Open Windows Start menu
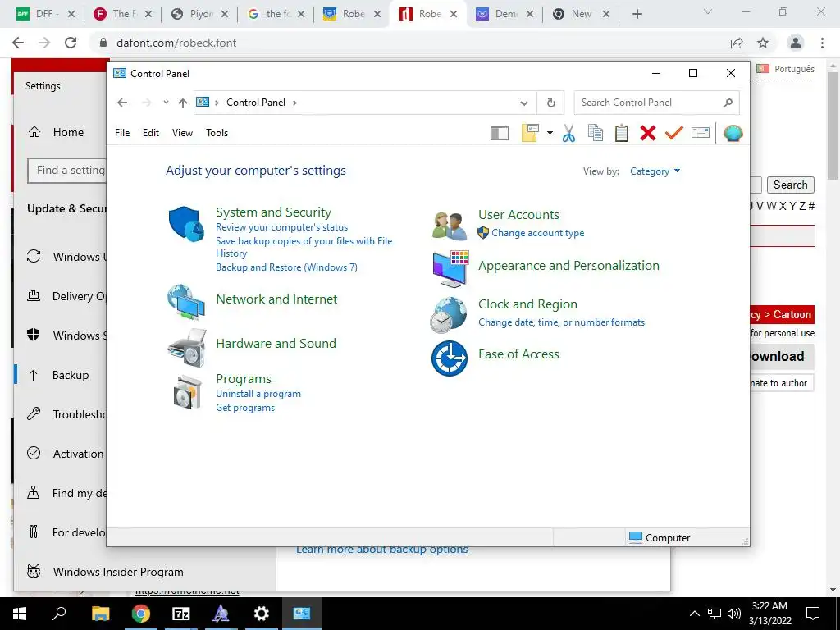Viewport: 840px width, 630px height. coord(20,614)
